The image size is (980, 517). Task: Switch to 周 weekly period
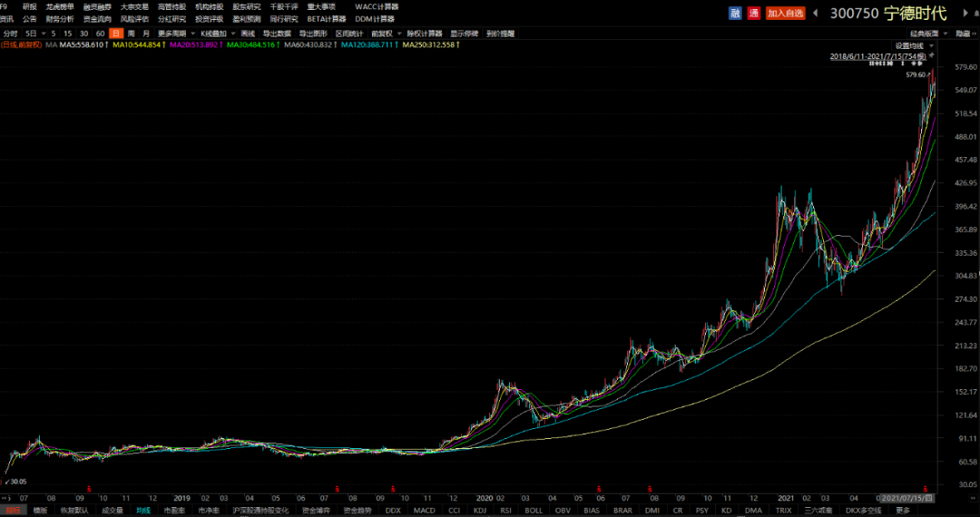pyautogui.click(x=132, y=33)
